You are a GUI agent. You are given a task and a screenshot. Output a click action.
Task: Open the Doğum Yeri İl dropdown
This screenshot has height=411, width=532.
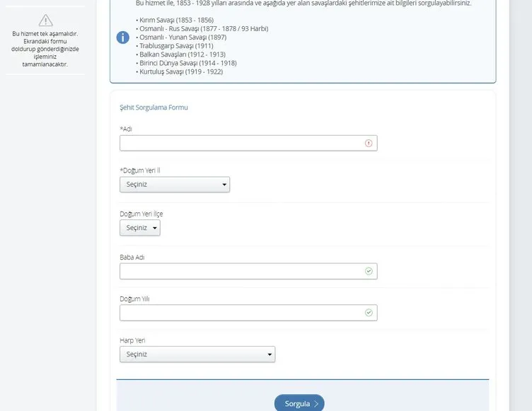click(175, 185)
